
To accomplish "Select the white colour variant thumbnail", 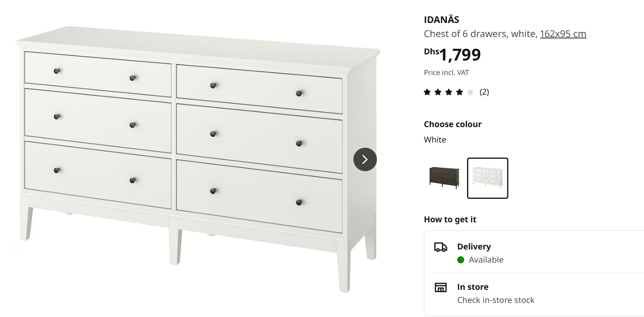I will pos(488,178).
